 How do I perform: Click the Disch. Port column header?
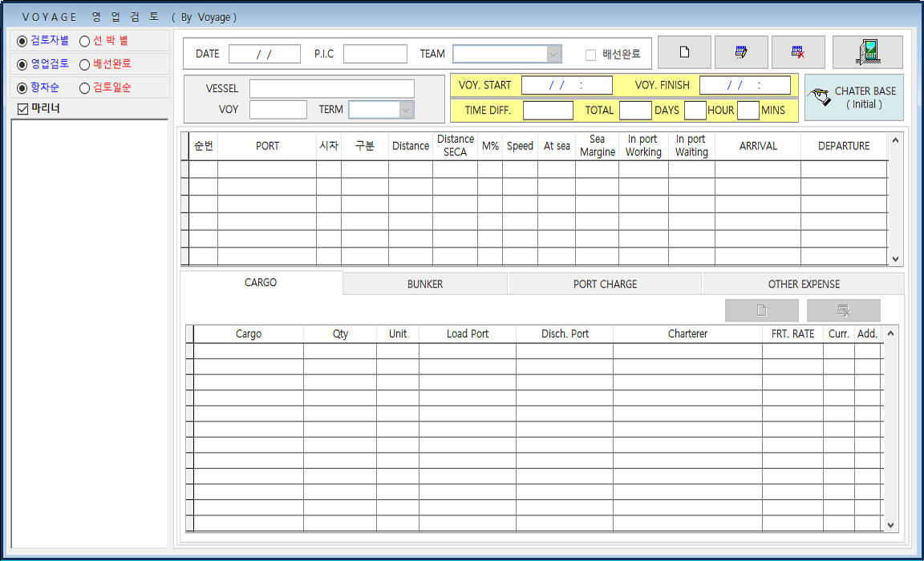point(565,333)
